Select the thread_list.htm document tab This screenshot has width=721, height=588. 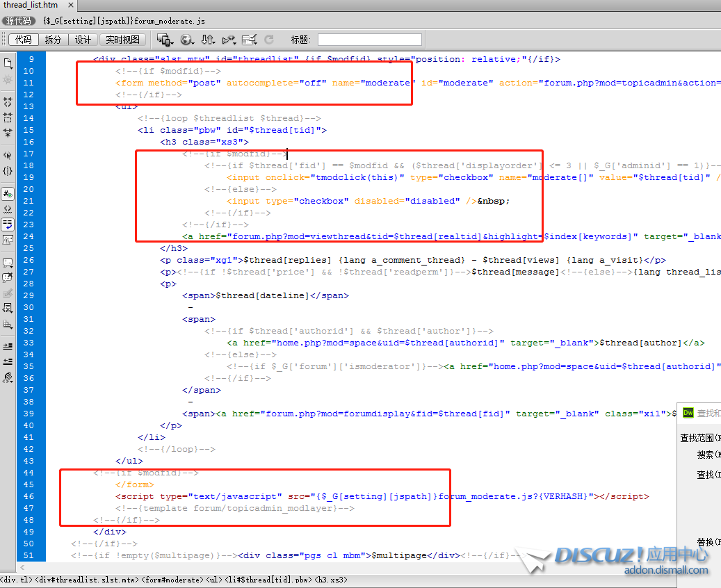(x=31, y=5)
